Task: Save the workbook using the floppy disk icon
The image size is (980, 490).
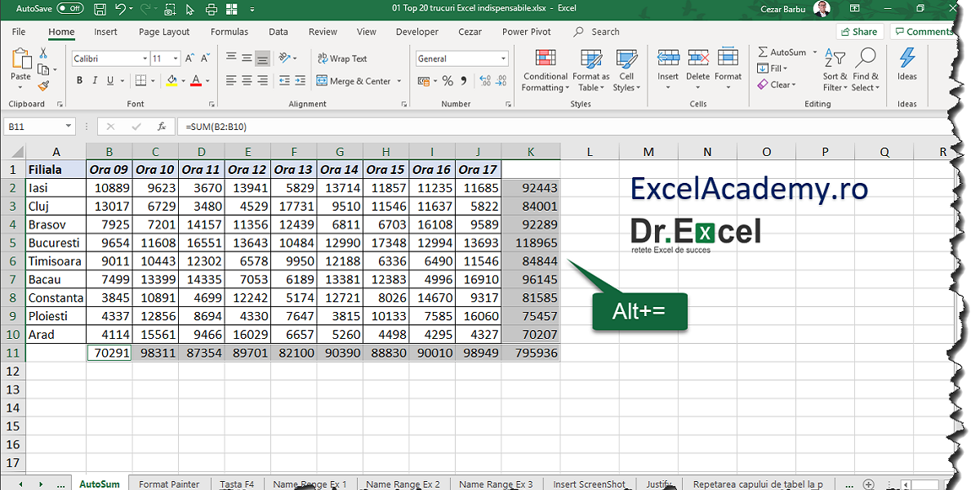Action: point(100,9)
